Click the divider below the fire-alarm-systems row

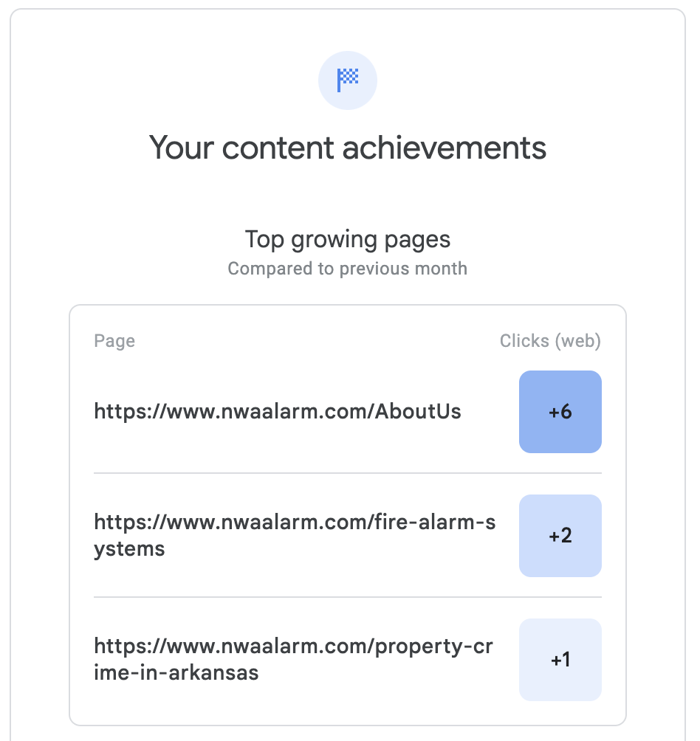tap(348, 597)
